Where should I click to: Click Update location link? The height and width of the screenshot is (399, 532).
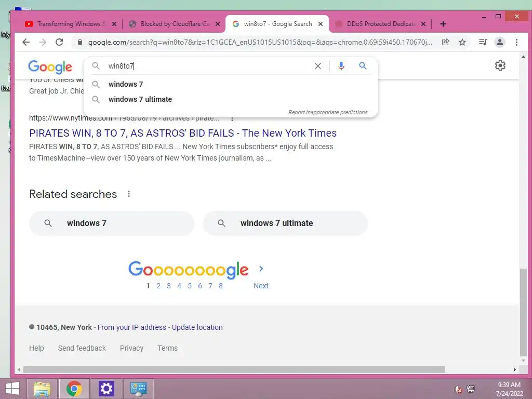[197, 327]
